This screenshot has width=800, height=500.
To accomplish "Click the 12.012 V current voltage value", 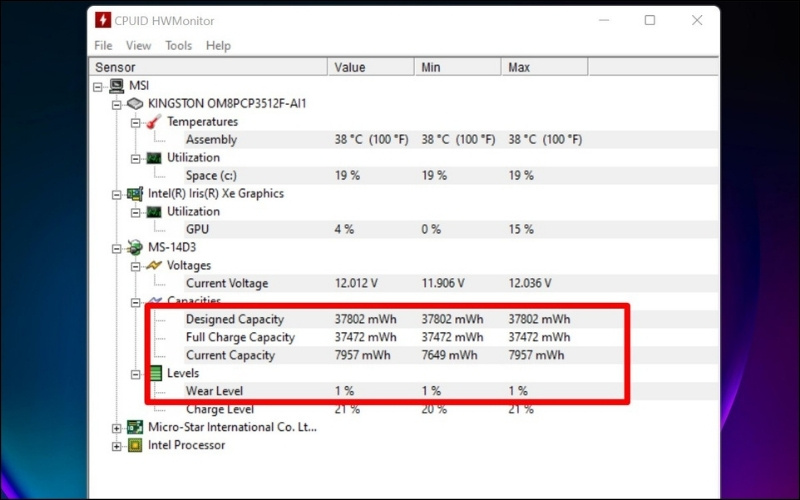I will point(356,283).
